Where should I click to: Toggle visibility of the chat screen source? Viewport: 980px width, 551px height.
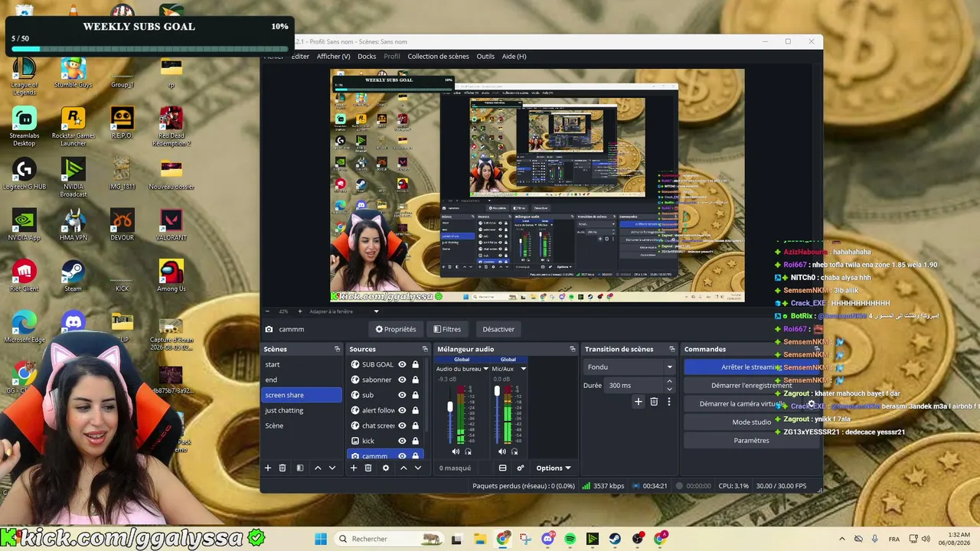[402, 425]
